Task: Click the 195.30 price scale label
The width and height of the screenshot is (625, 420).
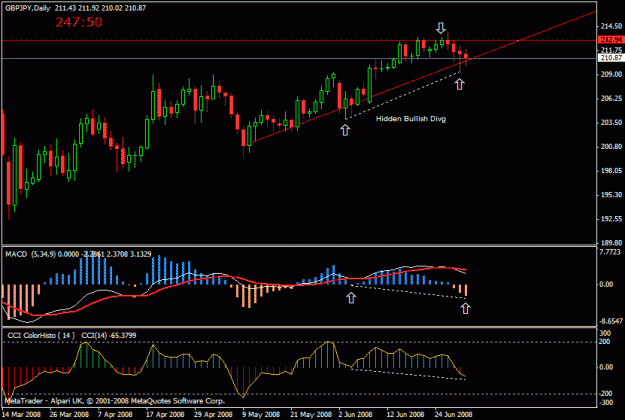Action: pos(611,194)
